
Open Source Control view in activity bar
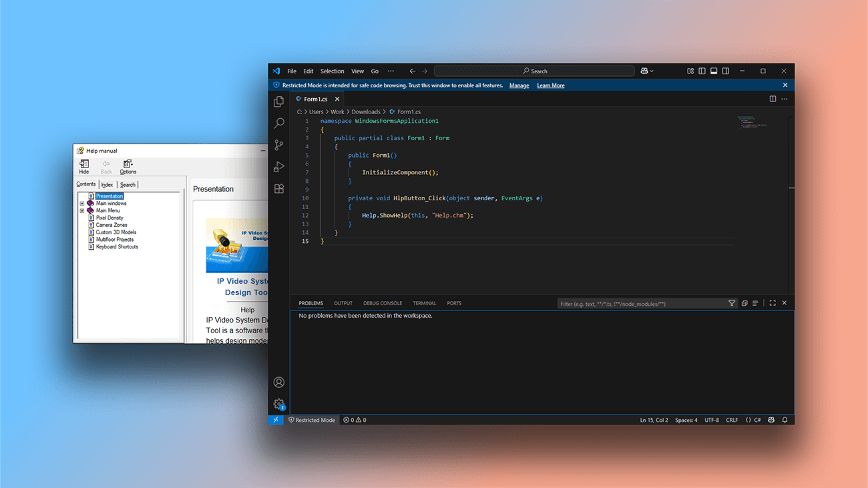pos(279,145)
